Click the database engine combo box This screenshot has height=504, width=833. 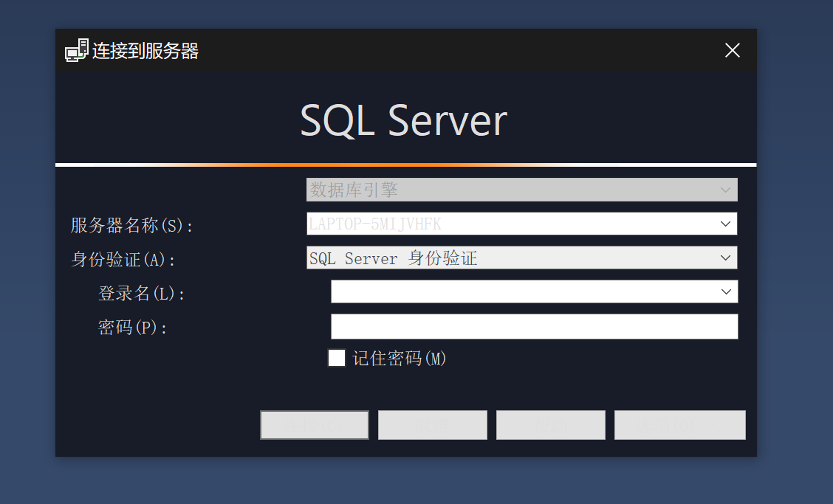[521, 190]
